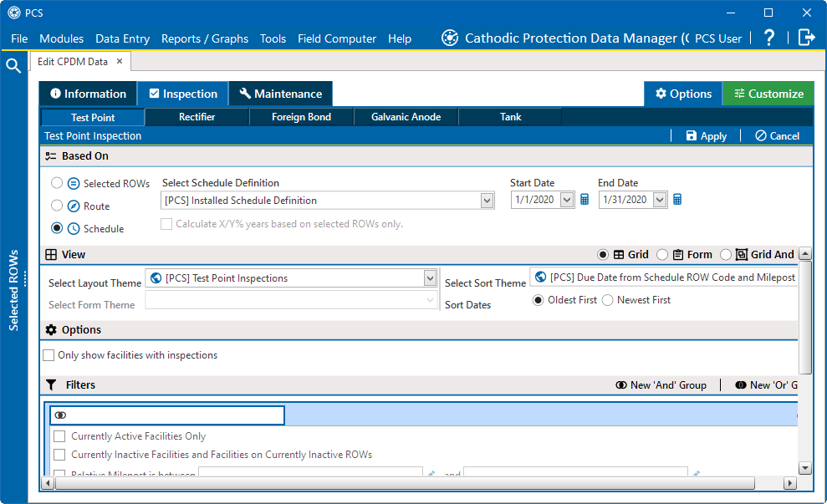Click the log out icon

pos(806,38)
